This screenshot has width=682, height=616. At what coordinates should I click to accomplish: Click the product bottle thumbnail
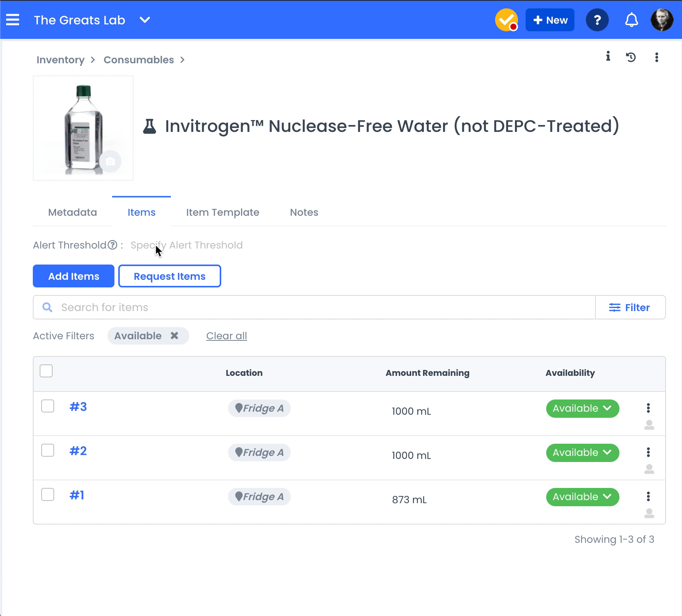click(83, 128)
